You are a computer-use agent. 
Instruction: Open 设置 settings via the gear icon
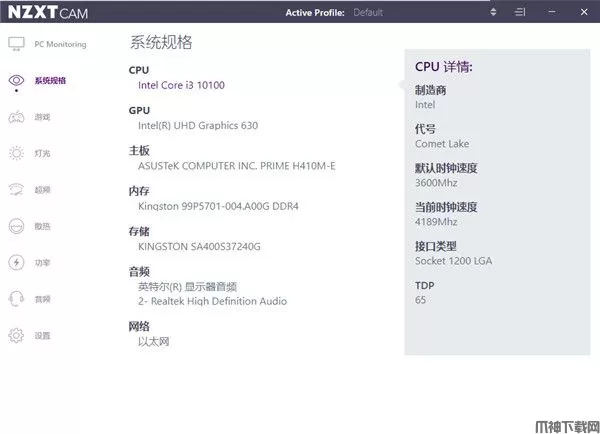(16, 336)
